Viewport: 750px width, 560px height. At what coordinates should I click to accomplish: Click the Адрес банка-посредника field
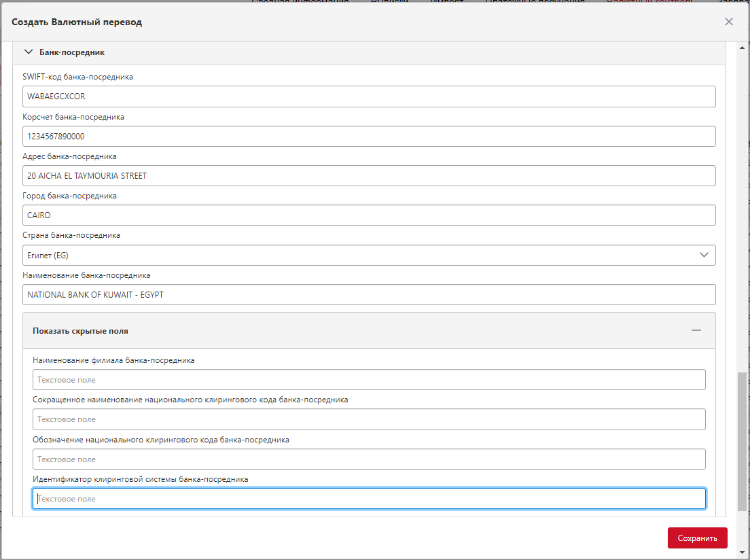pyautogui.click(x=369, y=175)
